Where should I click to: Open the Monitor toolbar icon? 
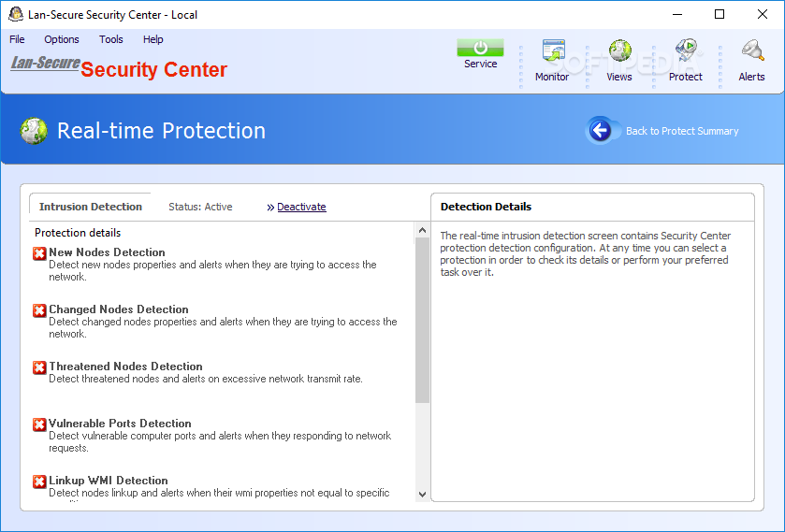click(553, 50)
